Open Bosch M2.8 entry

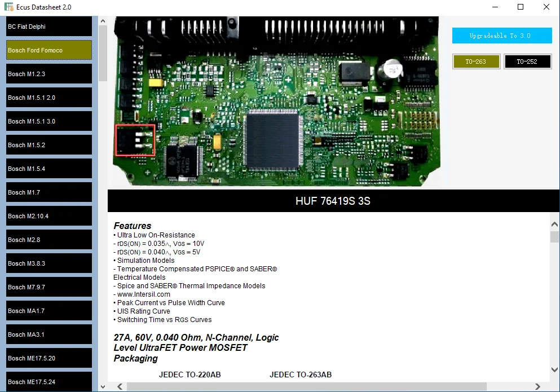coord(49,240)
